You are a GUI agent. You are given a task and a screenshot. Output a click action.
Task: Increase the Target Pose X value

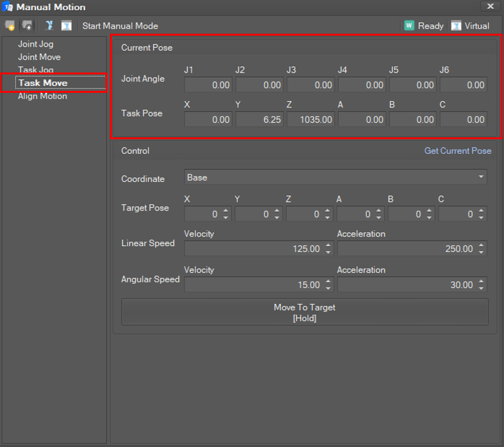coord(225,211)
